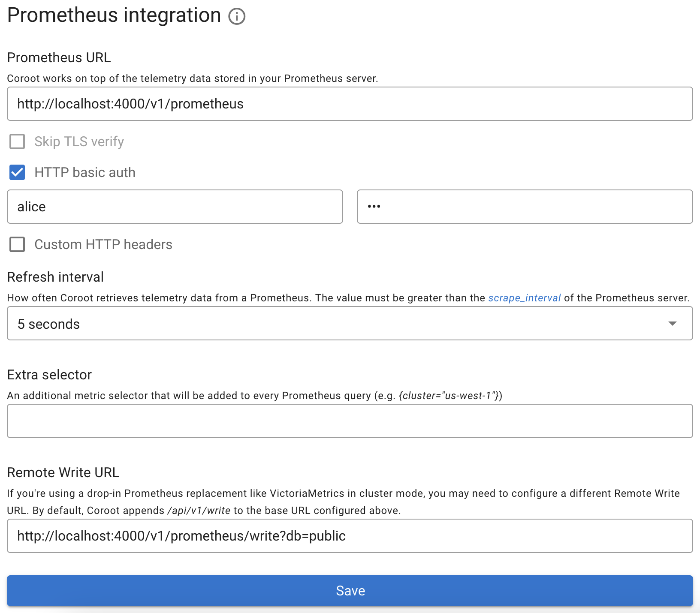
Task: Click the Remote Write URL section heading
Action: (x=63, y=472)
